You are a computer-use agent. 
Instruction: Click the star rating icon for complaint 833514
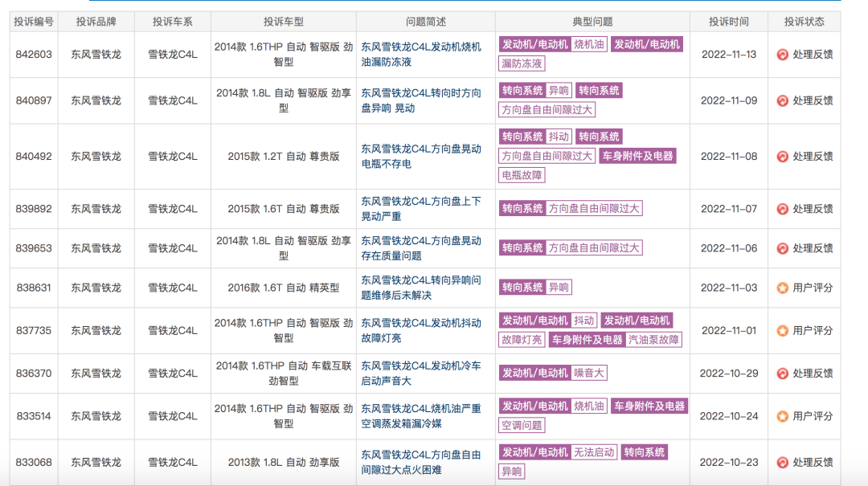tap(782, 416)
